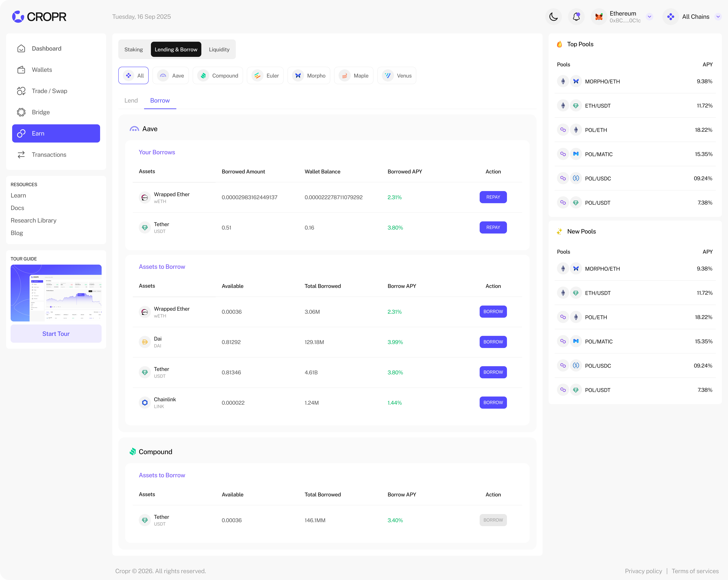Click the CROPR logo

[x=39, y=17]
